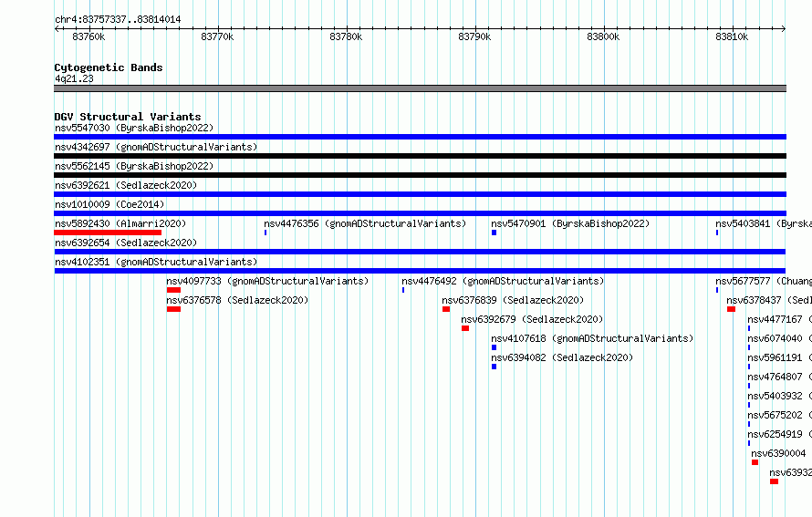Open the nsv6392621 (Sedlazeck2020) label

click(x=126, y=185)
